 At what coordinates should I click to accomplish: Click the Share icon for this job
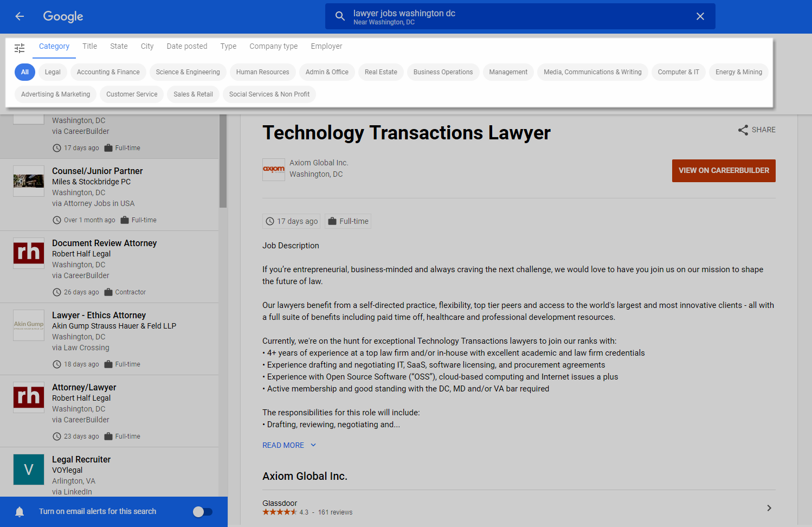tap(743, 130)
